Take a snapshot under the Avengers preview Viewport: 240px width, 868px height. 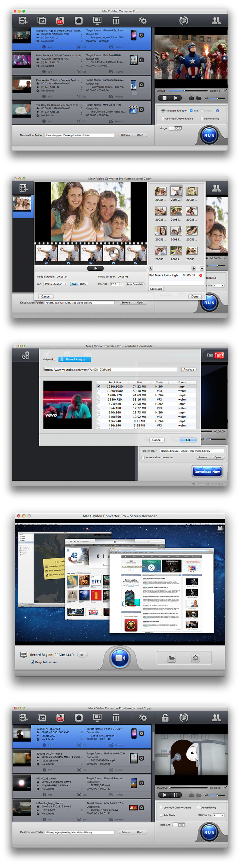coord(191,98)
